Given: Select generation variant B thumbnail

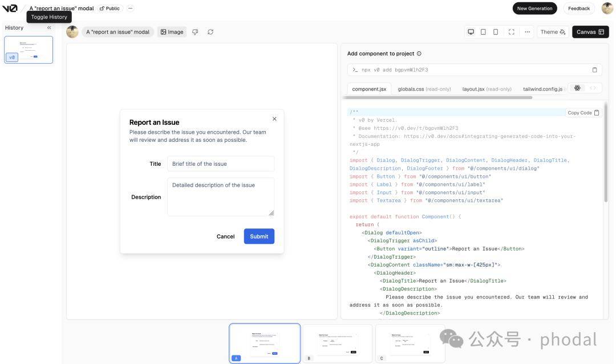Looking at the screenshot, I should pyautogui.click(x=337, y=343).
